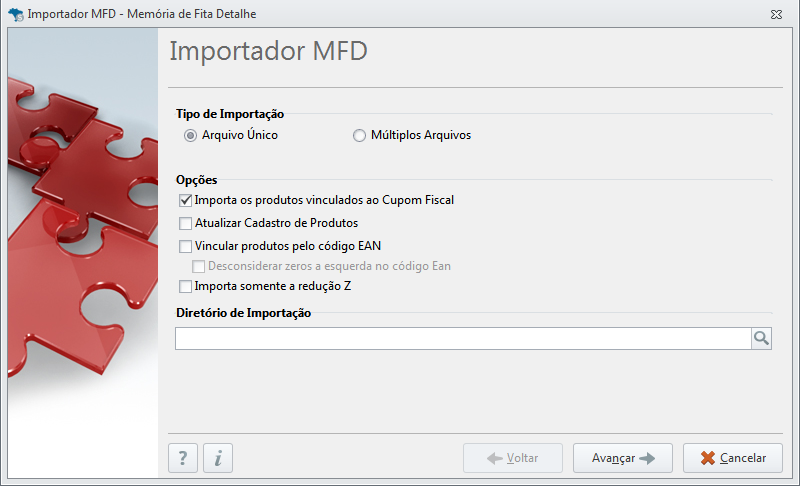Click the greyed Desconsiderar zeros a esquerda checkbox
The width and height of the screenshot is (800, 486).
[x=198, y=266]
